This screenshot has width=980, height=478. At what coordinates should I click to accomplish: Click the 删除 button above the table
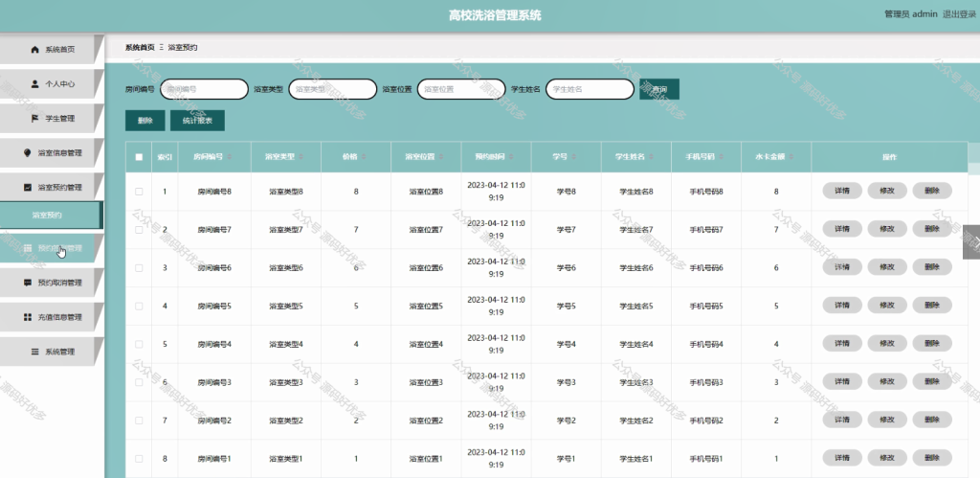pyautogui.click(x=145, y=121)
